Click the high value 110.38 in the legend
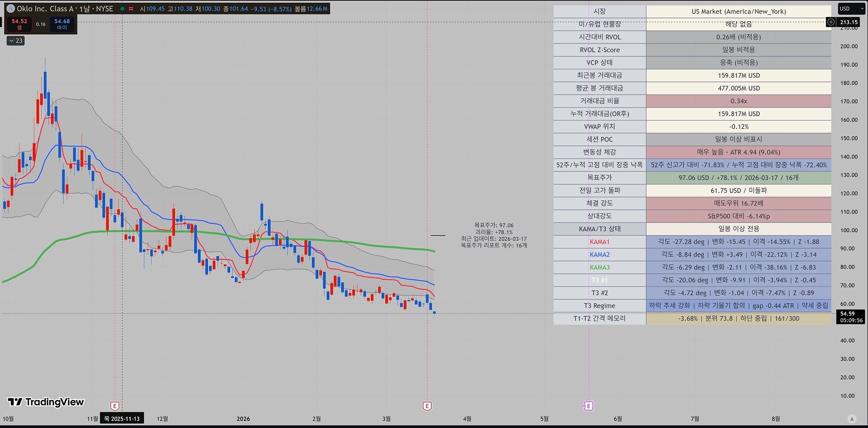This screenshot has width=868, height=428. click(183, 9)
